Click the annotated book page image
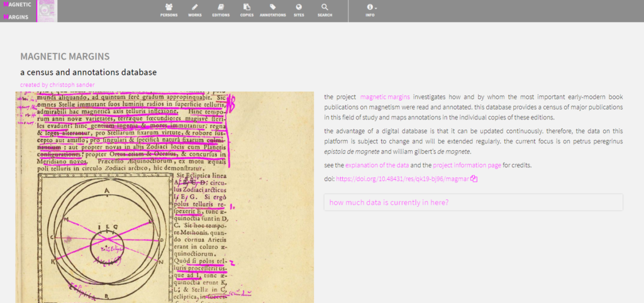This screenshot has width=644, height=303. click(165, 197)
